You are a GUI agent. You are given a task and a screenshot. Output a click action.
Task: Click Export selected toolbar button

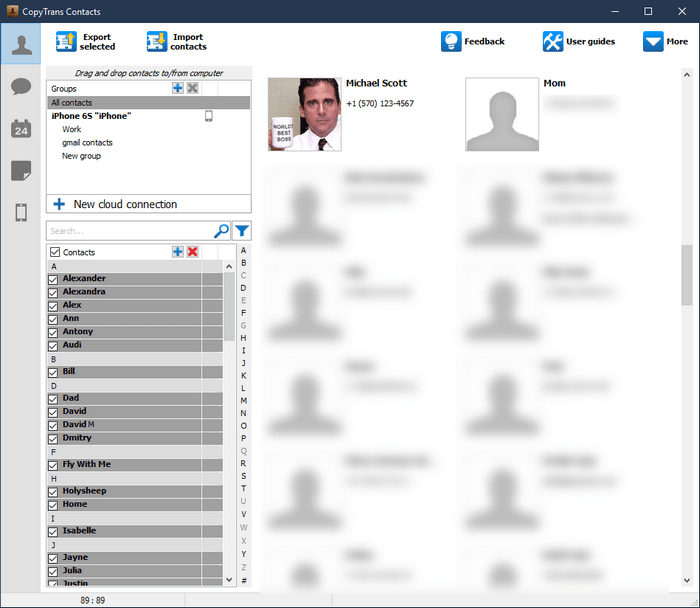(86, 42)
